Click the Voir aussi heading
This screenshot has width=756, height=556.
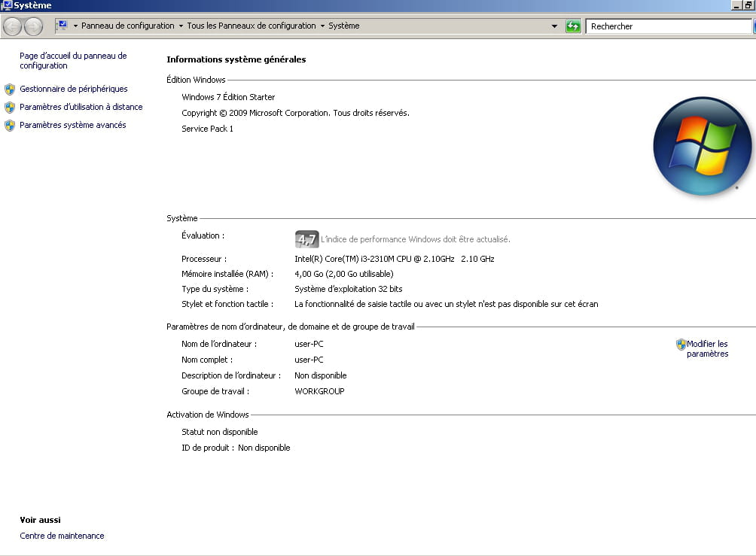click(40, 520)
